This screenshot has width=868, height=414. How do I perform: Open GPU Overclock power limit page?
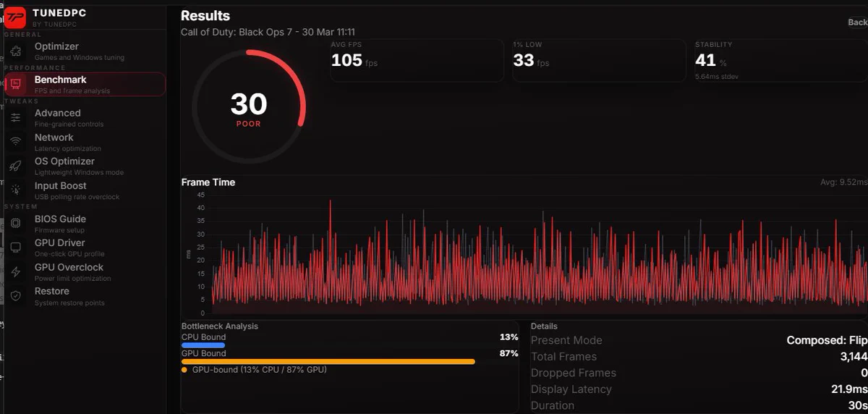tap(85, 272)
